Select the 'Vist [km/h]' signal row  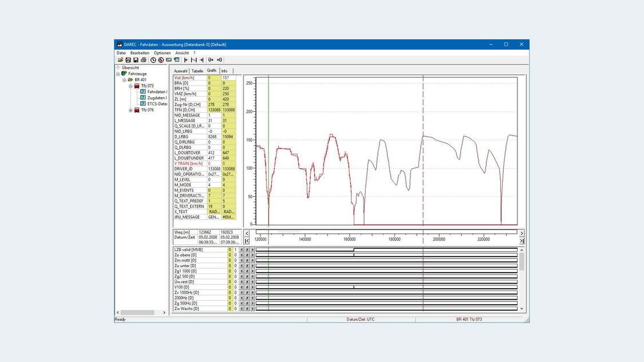[204, 78]
